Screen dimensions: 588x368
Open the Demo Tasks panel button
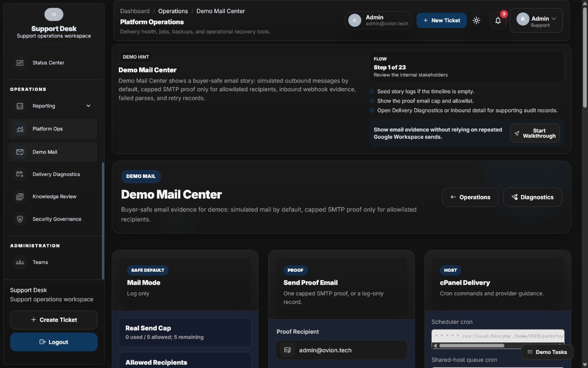pos(547,352)
